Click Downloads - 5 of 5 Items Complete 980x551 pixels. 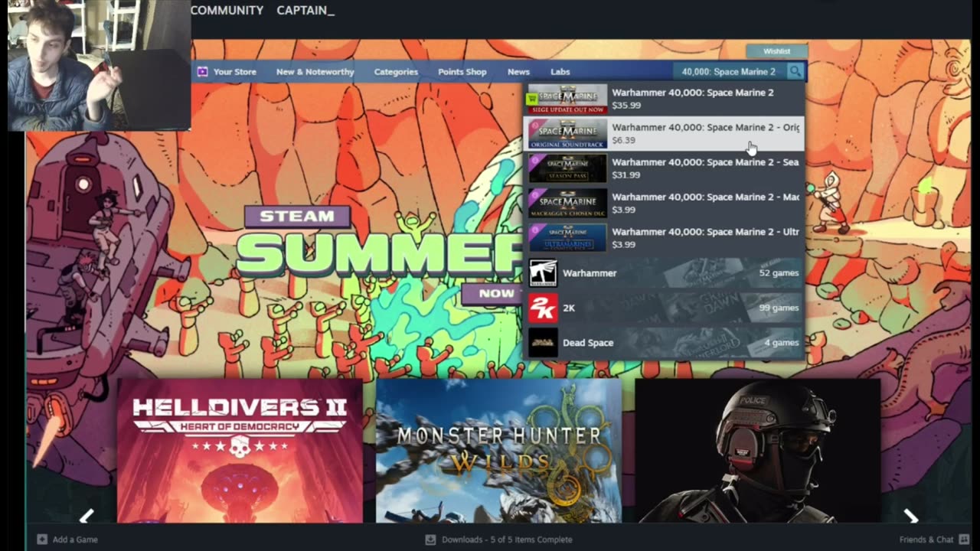point(507,540)
